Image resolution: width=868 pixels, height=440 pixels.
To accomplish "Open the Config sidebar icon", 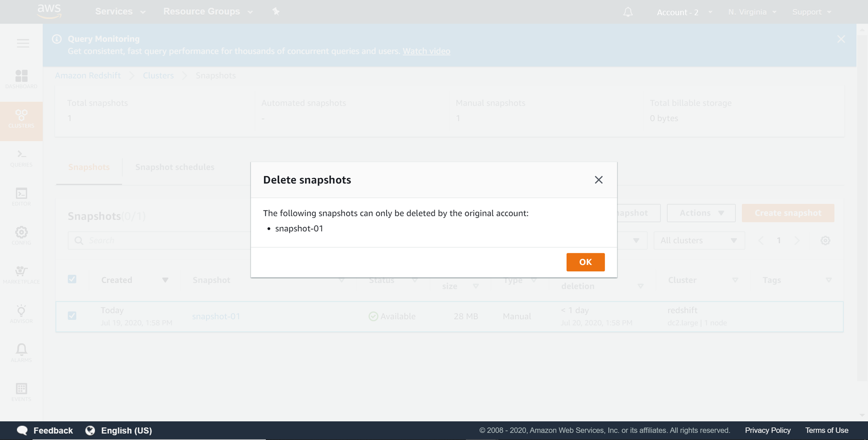I will pyautogui.click(x=21, y=235).
